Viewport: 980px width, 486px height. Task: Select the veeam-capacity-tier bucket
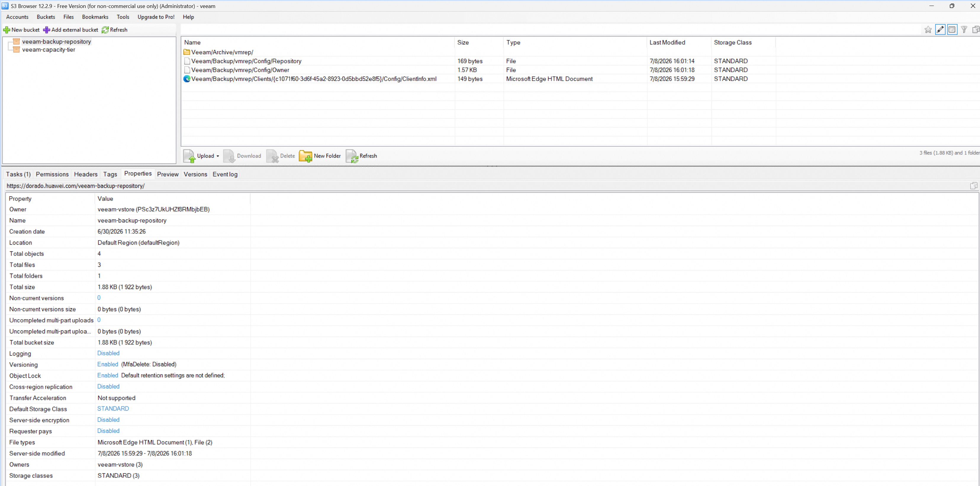tap(49, 50)
